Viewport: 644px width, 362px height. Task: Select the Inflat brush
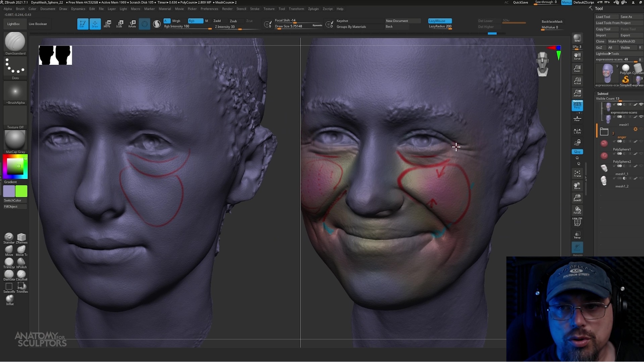coord(9,299)
